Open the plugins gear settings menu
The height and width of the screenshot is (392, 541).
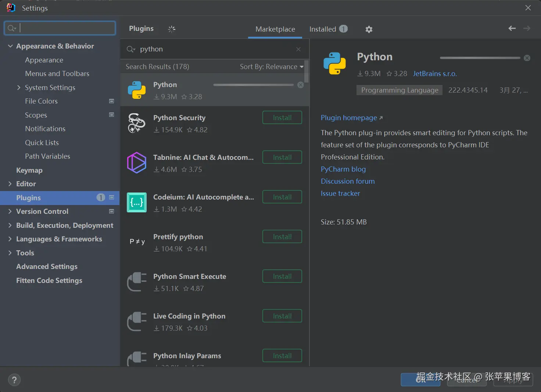pyautogui.click(x=369, y=29)
